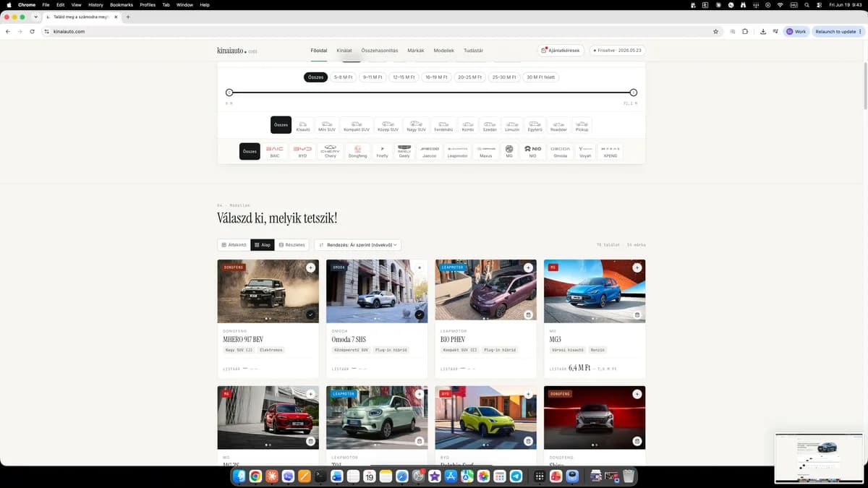Click the maximum price slider handle
Viewport: 868px width, 488px height.
coord(633,93)
